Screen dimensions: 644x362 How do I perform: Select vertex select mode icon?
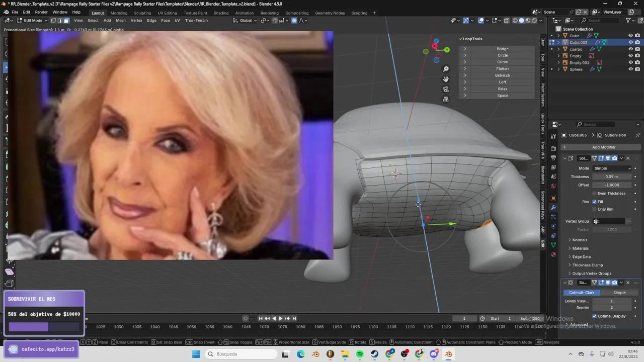(53, 21)
